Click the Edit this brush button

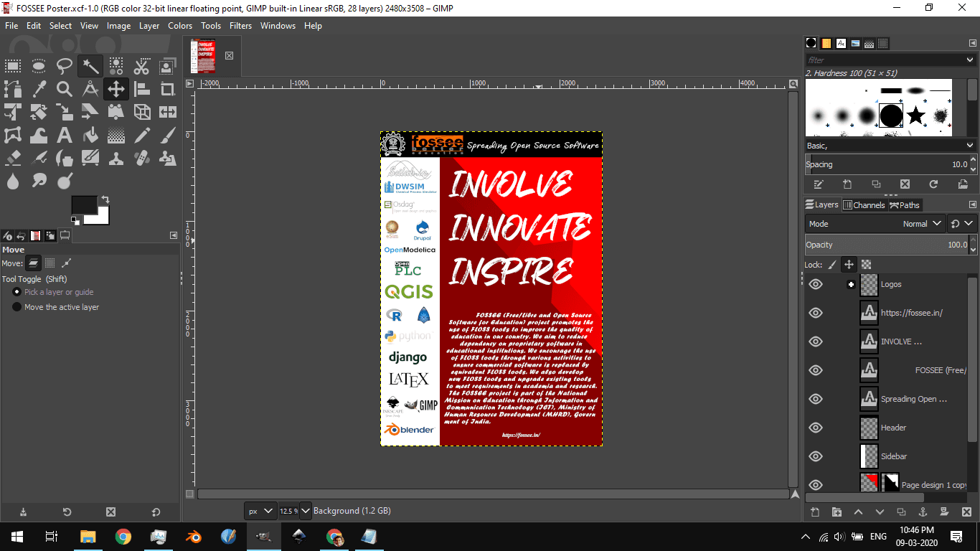point(819,184)
